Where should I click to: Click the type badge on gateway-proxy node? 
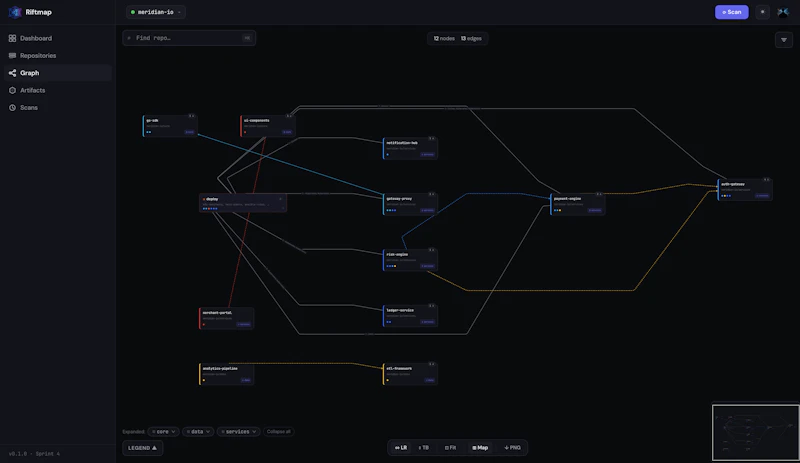point(428,210)
